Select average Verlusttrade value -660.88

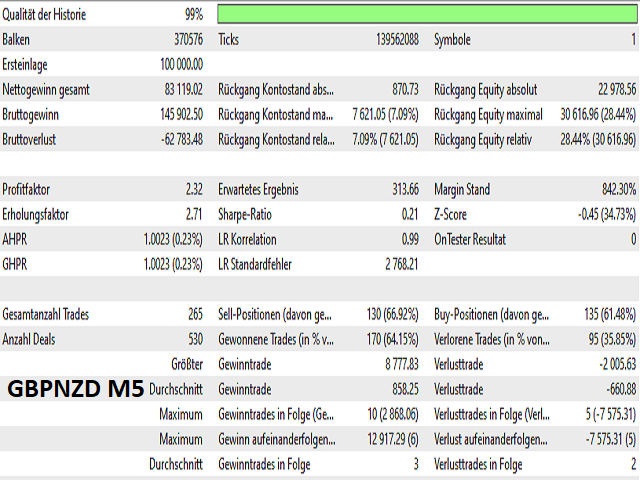tap(621, 389)
